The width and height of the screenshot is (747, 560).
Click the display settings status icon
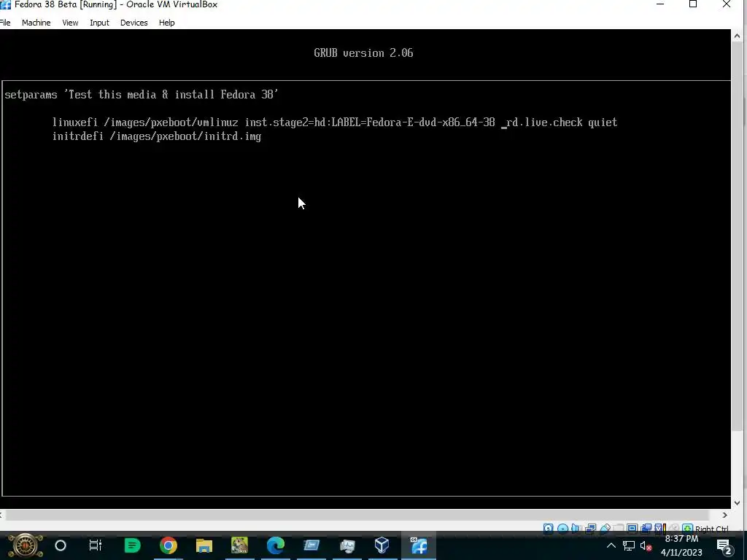(632, 529)
